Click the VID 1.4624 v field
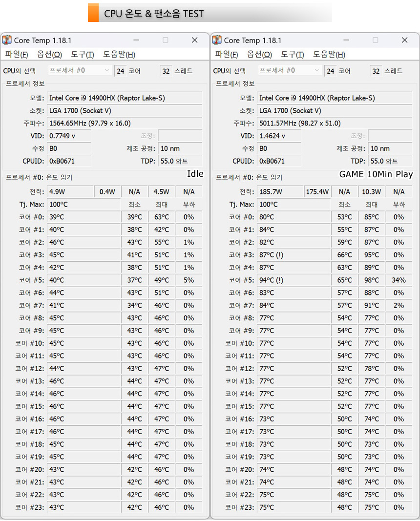Viewport: 420px width, 521px height. [279, 136]
